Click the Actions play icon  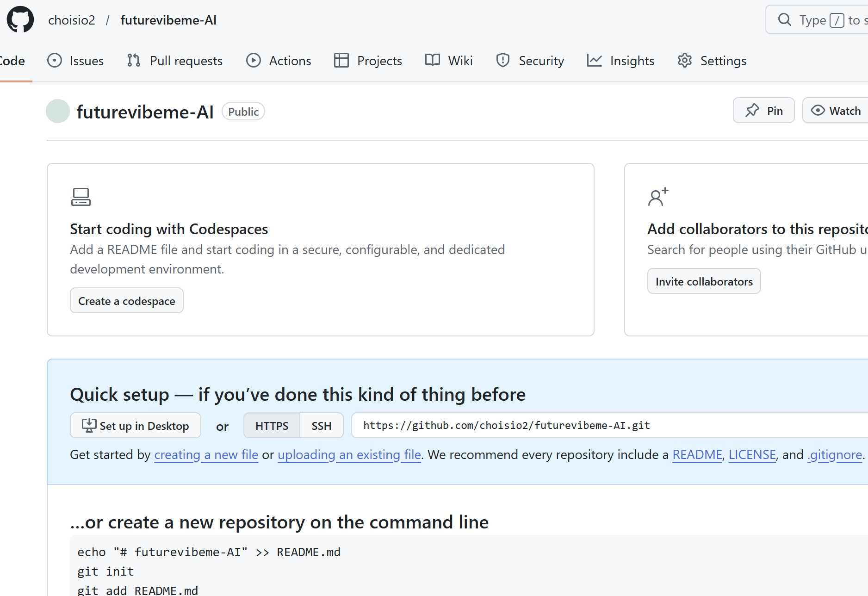[x=253, y=60]
